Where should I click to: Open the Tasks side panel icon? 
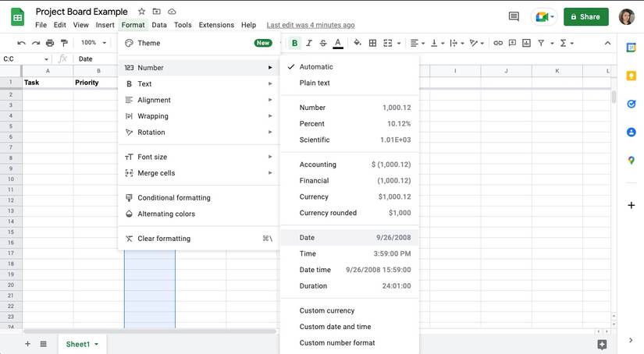tap(631, 104)
